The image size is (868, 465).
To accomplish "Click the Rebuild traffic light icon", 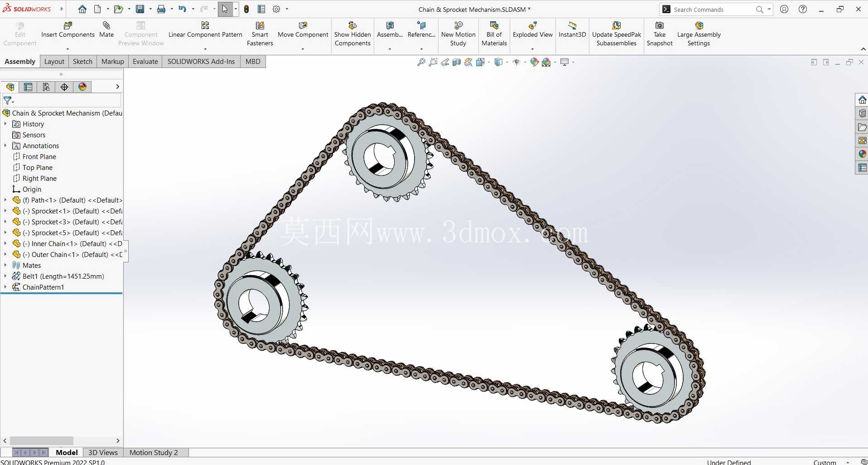I will tap(246, 9).
